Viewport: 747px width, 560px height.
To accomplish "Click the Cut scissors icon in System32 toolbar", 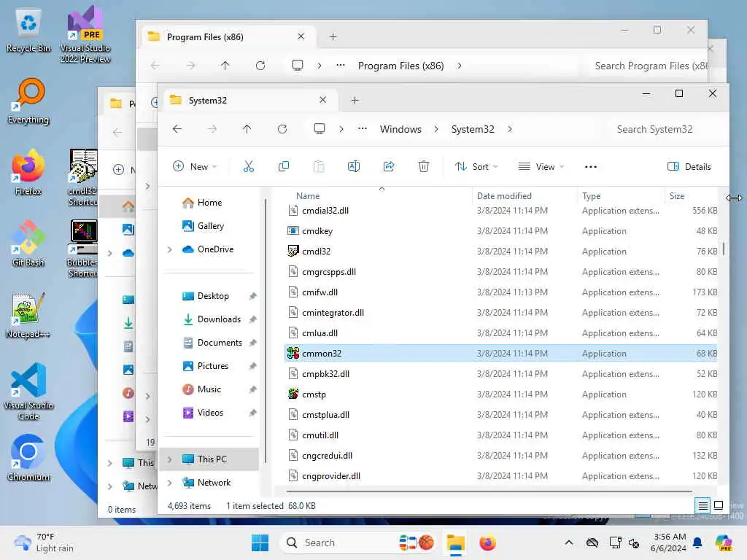I will pyautogui.click(x=248, y=166).
